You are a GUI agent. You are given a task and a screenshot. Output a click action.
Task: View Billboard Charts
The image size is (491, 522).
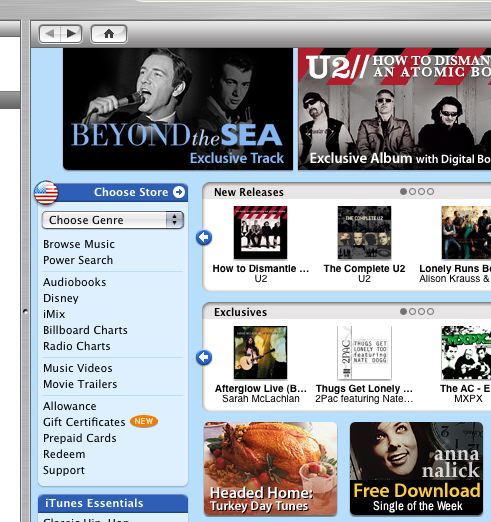pyautogui.click(x=85, y=330)
